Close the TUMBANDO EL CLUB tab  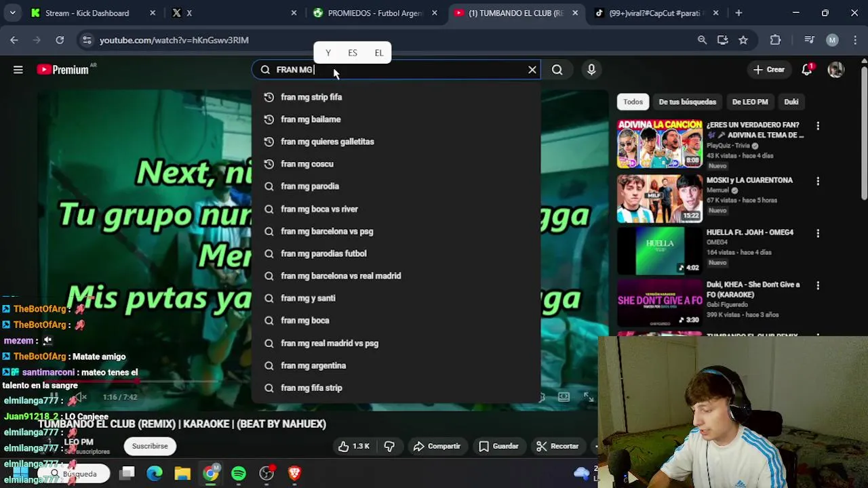coord(575,13)
